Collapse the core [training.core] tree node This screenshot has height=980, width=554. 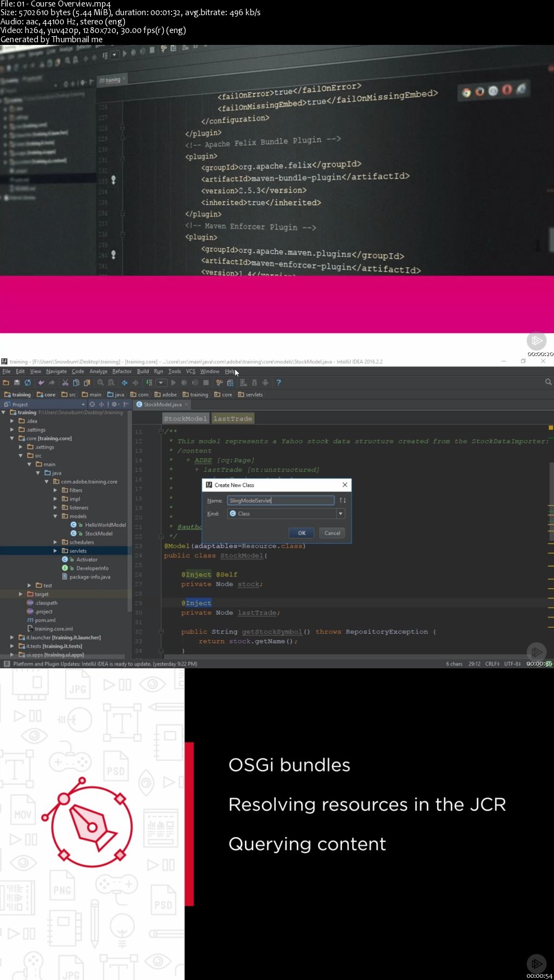(12, 438)
